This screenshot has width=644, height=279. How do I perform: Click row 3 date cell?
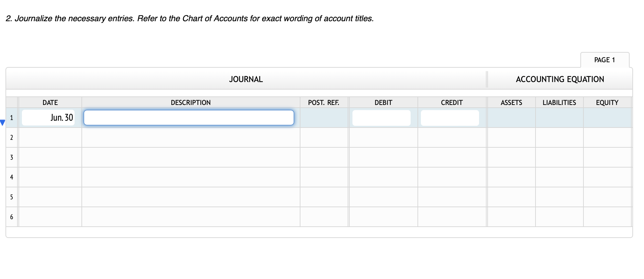[50, 157]
